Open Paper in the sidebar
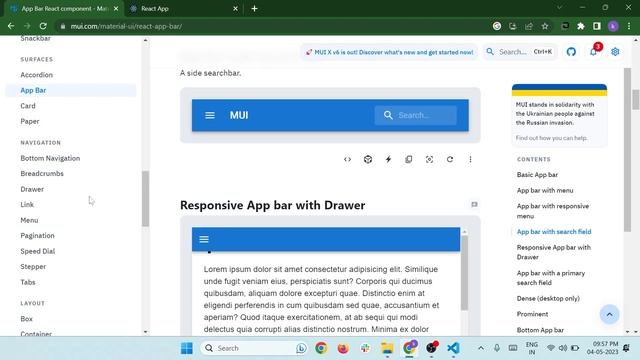Image resolution: width=640 pixels, height=360 pixels. (x=30, y=121)
